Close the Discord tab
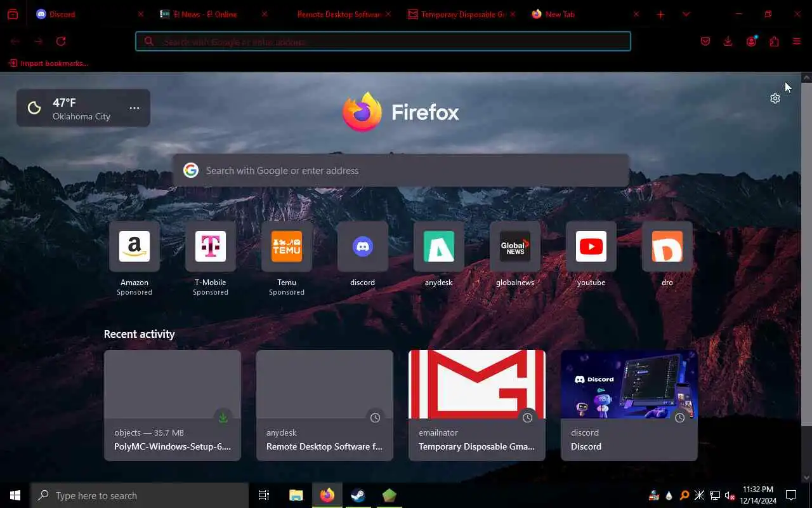Screen dimensions: 812x508 pyautogui.click(x=141, y=14)
